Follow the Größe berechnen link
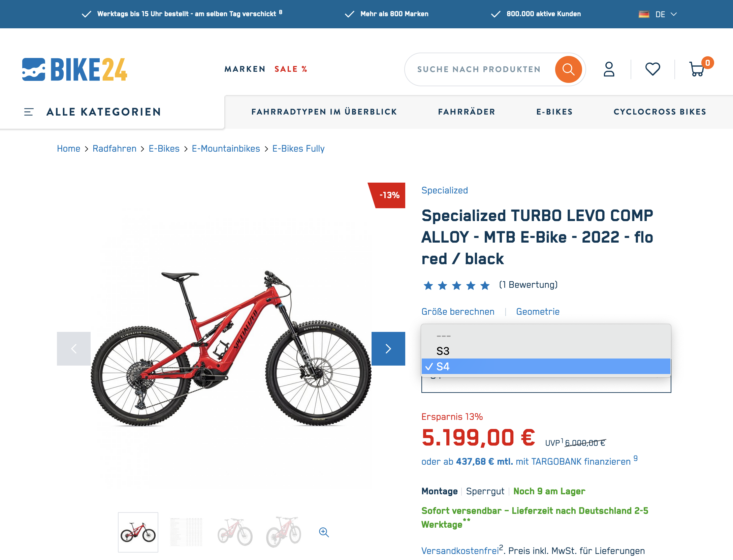The image size is (733, 560). point(458,312)
